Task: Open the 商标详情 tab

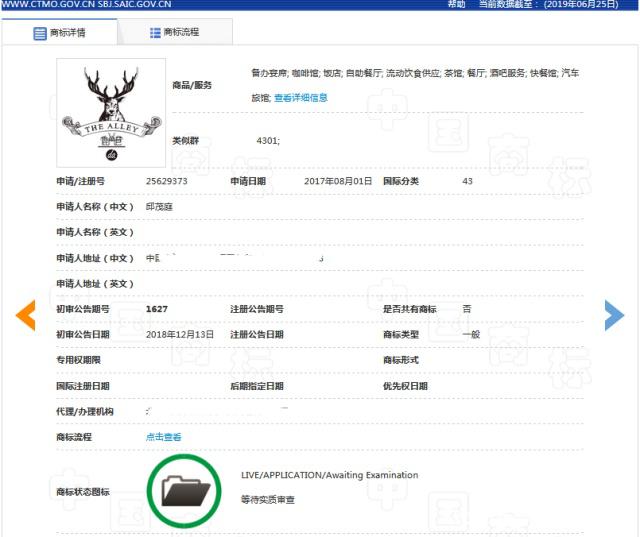Action: [x=60, y=32]
